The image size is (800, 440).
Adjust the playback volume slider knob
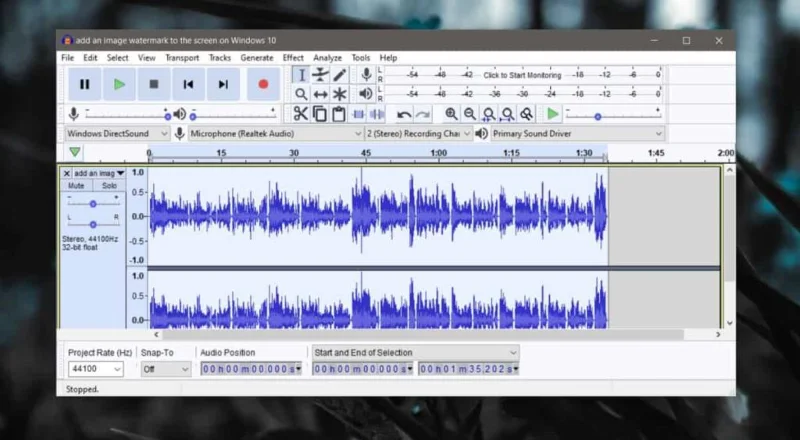[193, 117]
